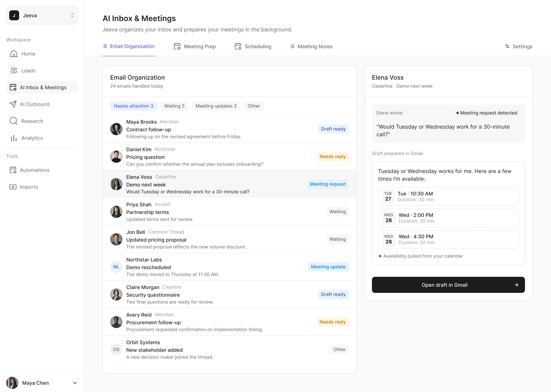Open Priya Shah Partnership terms email
The width and height of the screenshot is (551, 392).
(229, 212)
